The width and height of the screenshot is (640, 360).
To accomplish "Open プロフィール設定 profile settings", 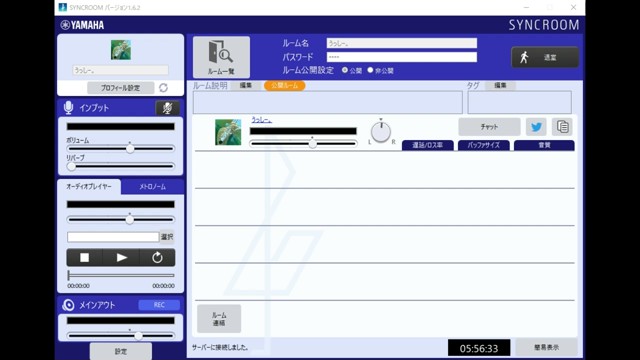I will [x=120, y=88].
